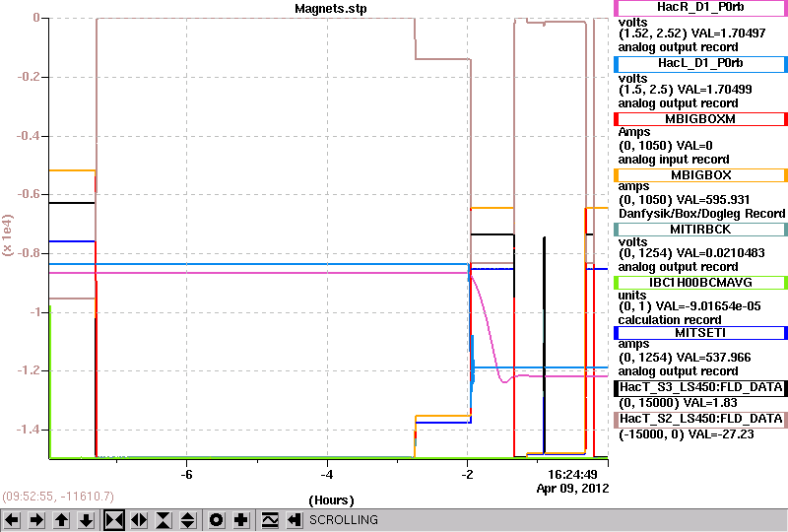
Task: Click the (x 1e4) y-axis label
Action: [8, 235]
